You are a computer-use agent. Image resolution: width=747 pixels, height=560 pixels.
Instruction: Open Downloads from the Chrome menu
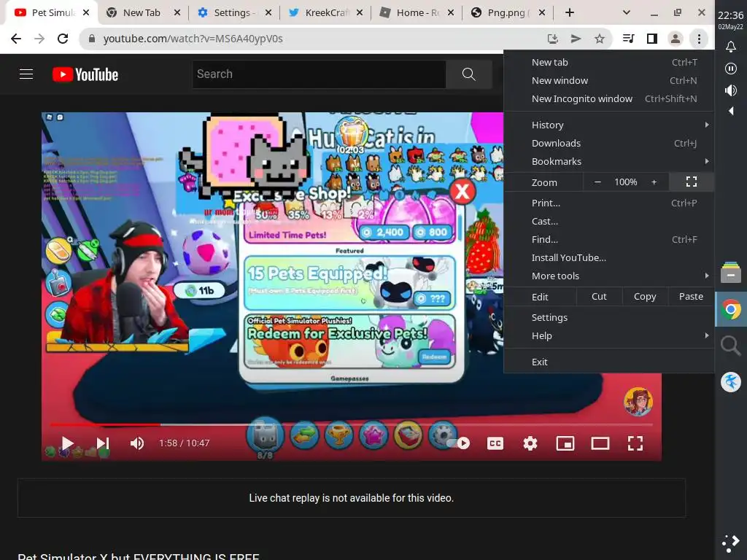(609, 144)
